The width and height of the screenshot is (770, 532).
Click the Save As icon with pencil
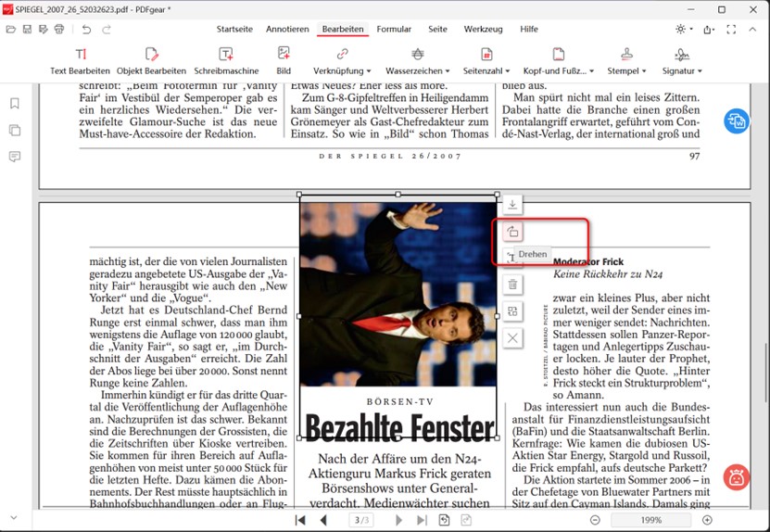tap(44, 30)
